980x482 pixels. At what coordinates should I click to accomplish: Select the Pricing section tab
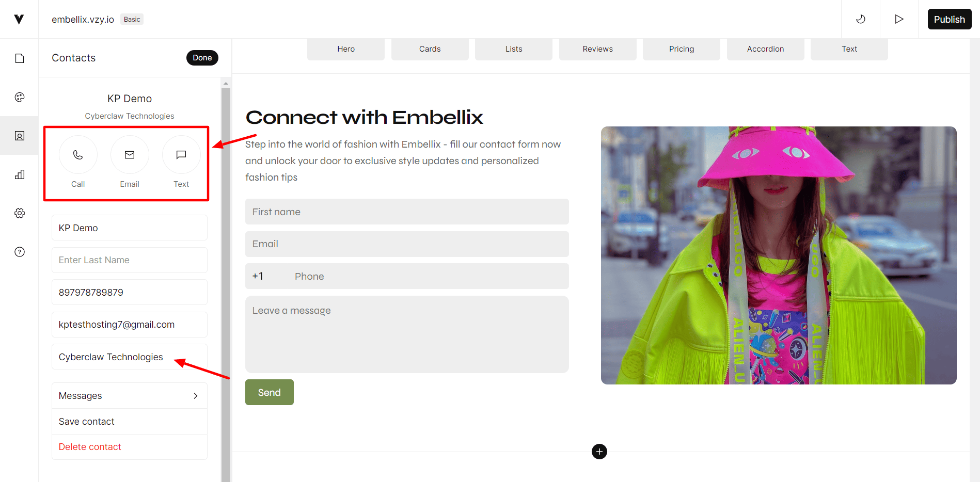tap(682, 49)
